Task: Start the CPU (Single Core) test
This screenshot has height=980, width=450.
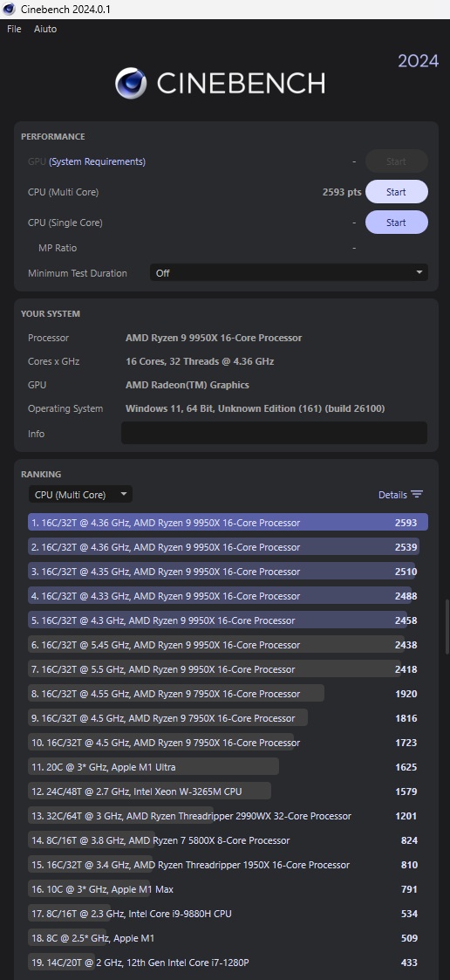Action: click(396, 223)
